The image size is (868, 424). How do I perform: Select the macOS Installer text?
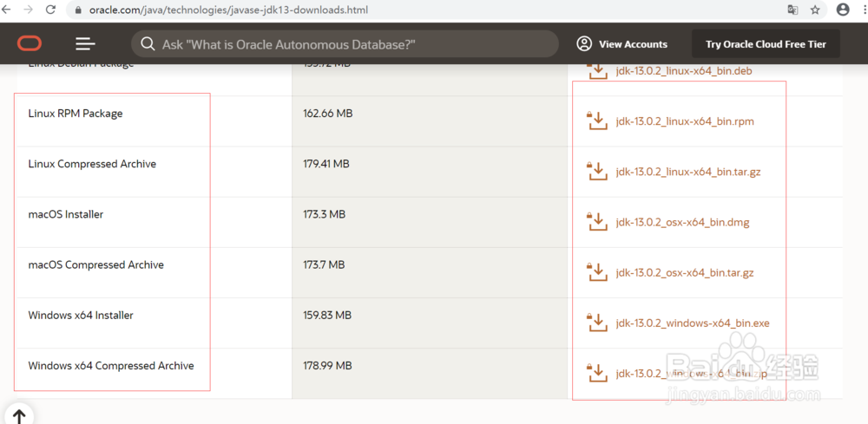click(66, 214)
